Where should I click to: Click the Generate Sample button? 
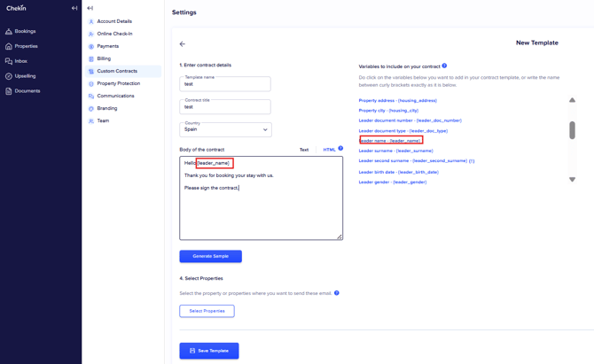210,256
